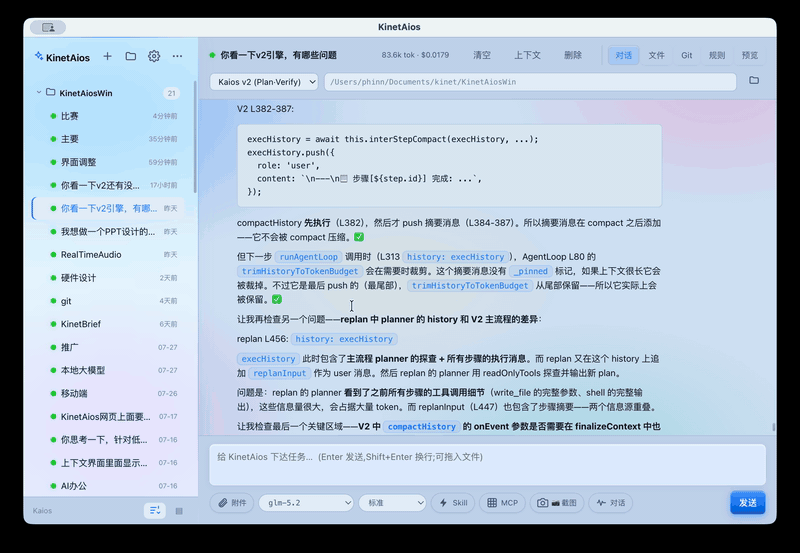Click the sidebar list scrollbar

[x=195, y=137]
